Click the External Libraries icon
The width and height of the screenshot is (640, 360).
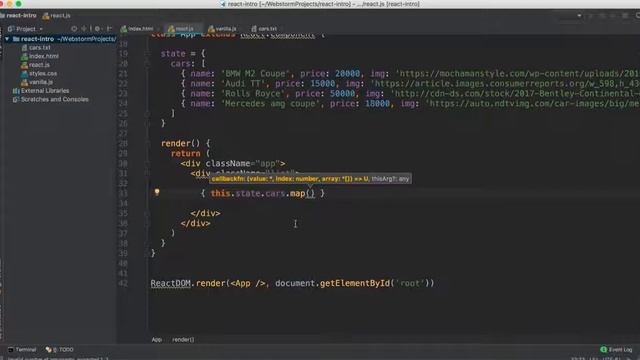[x=16, y=91]
